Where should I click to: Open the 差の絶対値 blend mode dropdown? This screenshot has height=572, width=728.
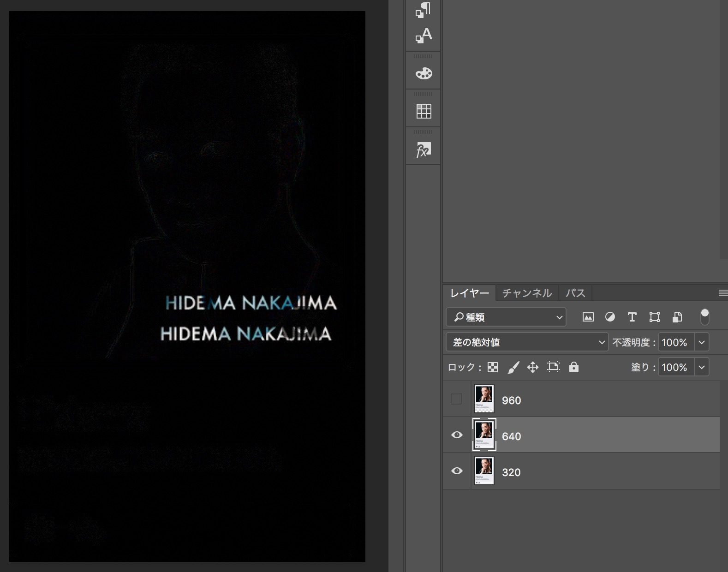pyautogui.click(x=526, y=342)
